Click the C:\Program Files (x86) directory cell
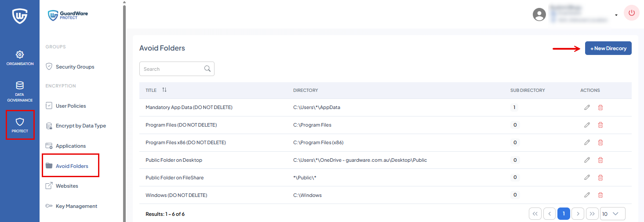The image size is (644, 222). tap(318, 142)
